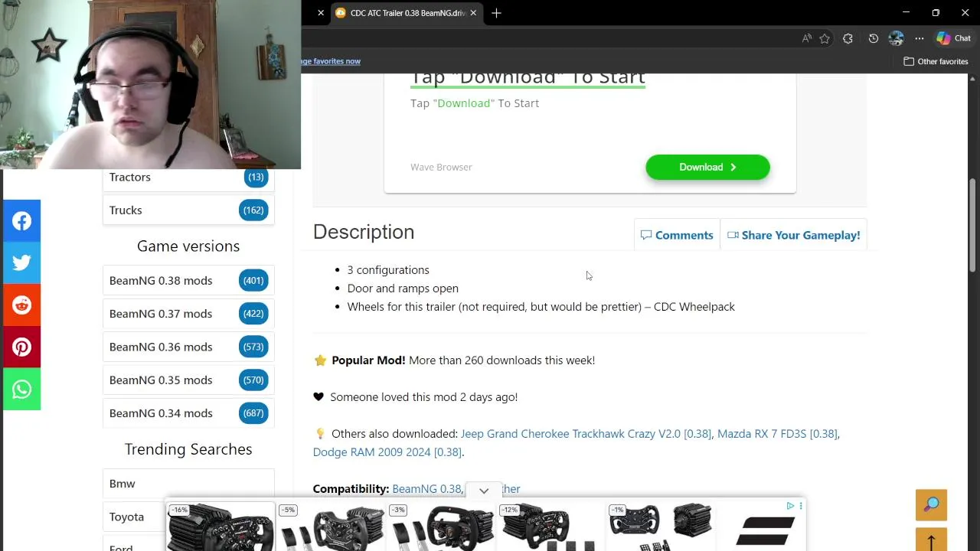Open BeamNG 0.38 compatibility link
Viewport: 980px width, 551px height.
426,489
